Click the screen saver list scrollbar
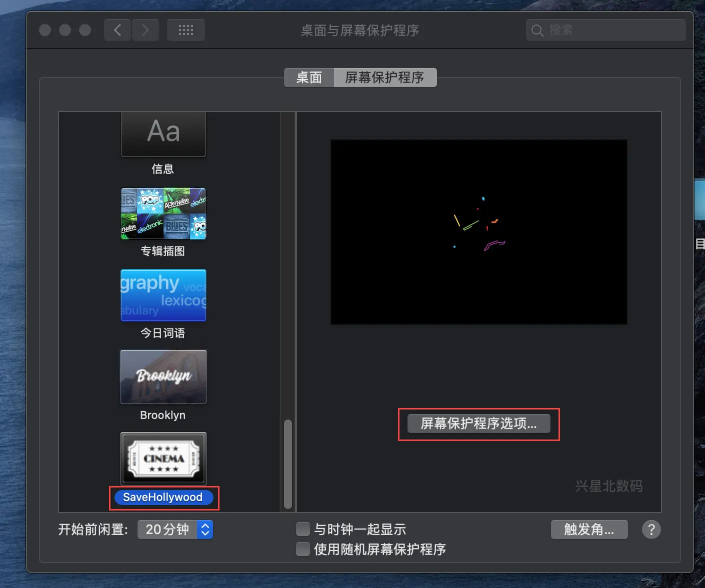The height and width of the screenshot is (588, 705). pyautogui.click(x=288, y=464)
